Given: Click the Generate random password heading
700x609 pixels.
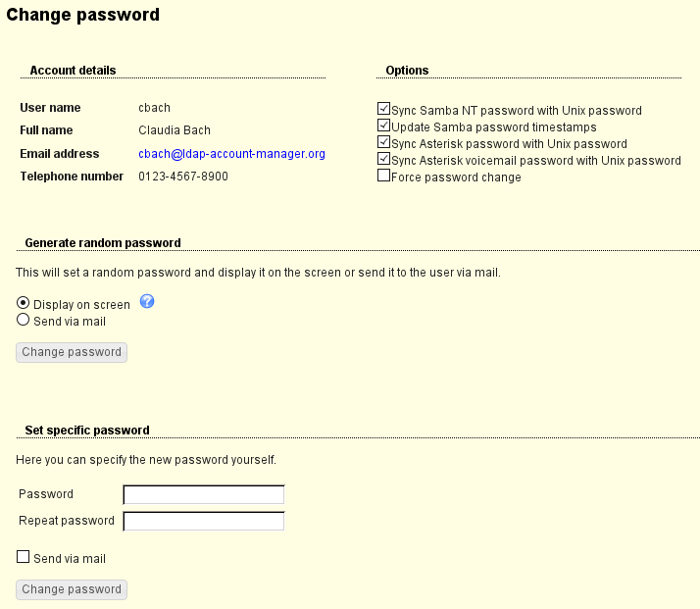Looking at the screenshot, I should 103,242.
